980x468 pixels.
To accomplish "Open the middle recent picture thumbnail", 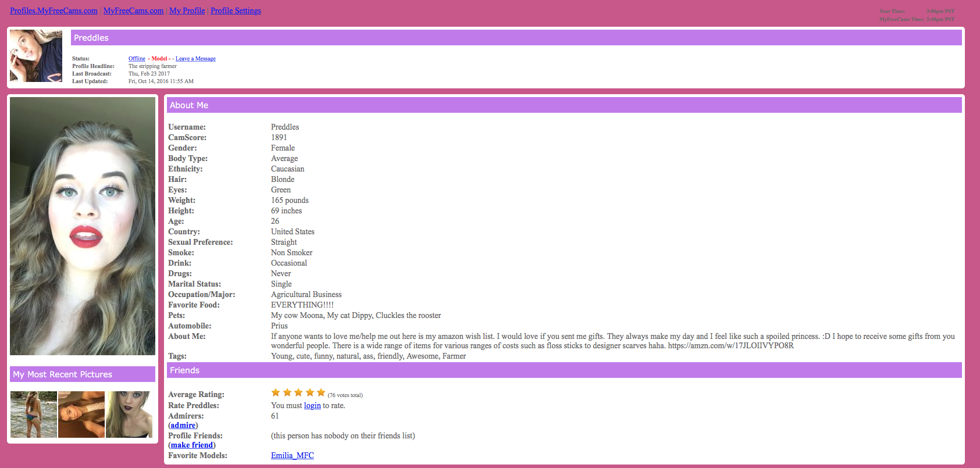I will (81, 415).
